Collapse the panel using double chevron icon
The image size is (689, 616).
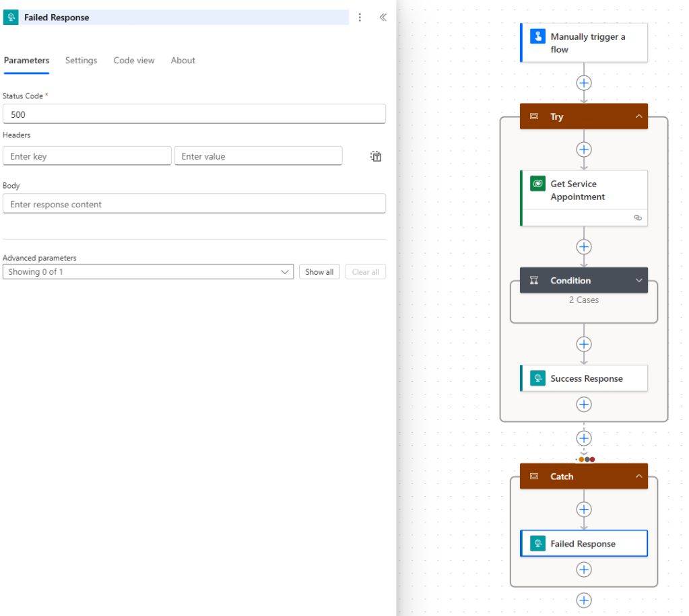pos(383,18)
